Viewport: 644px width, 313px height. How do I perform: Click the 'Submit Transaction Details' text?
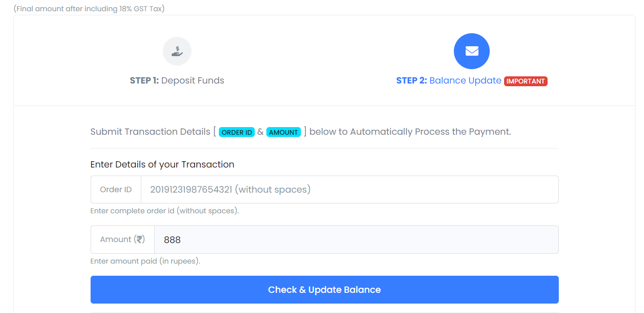click(x=150, y=132)
